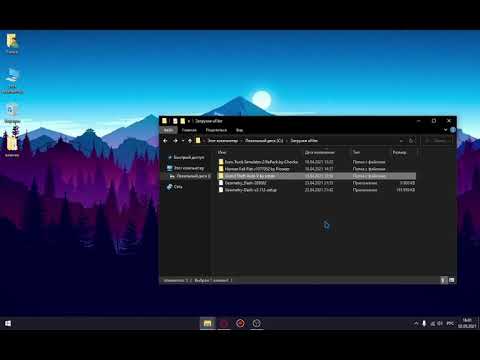Click Euro Truck Simulator 2 folder icon

[221, 162]
